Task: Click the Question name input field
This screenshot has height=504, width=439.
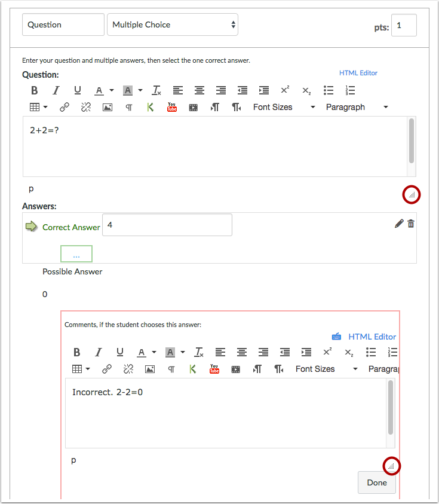Action: coord(63,25)
